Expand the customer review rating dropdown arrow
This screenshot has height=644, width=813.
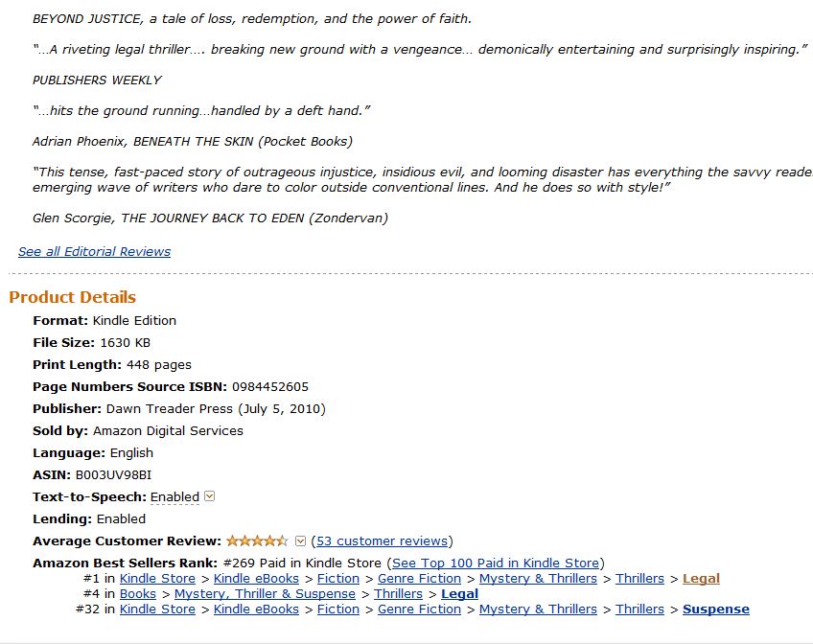point(300,540)
